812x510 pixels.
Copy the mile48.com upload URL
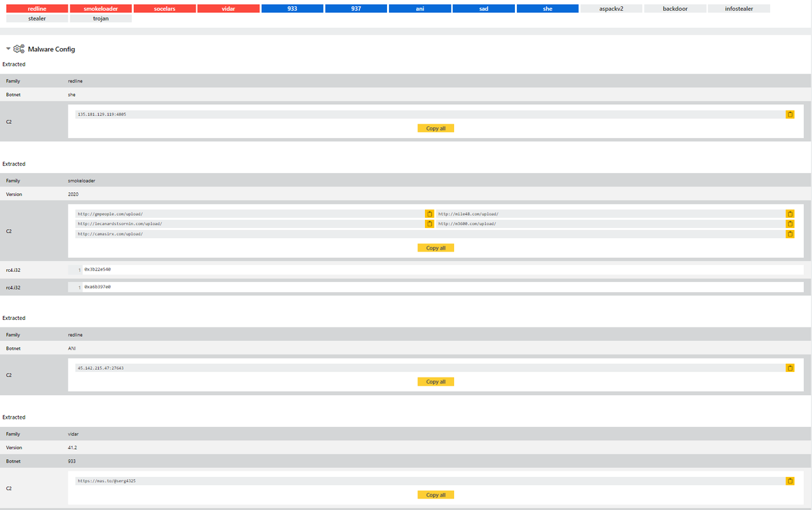point(790,214)
